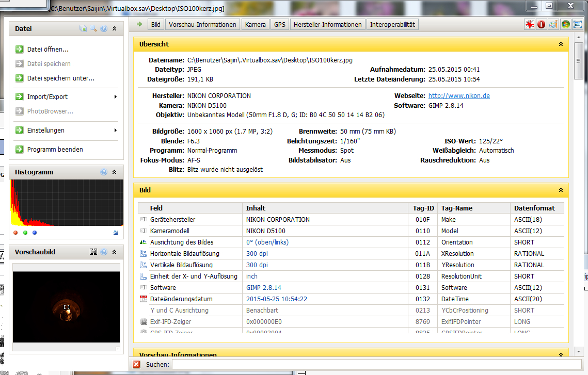Screen dimensions: 588x375
Task: Click 'Datei öffnen...' in the Datei panel
Action: pyautogui.click(x=47, y=50)
